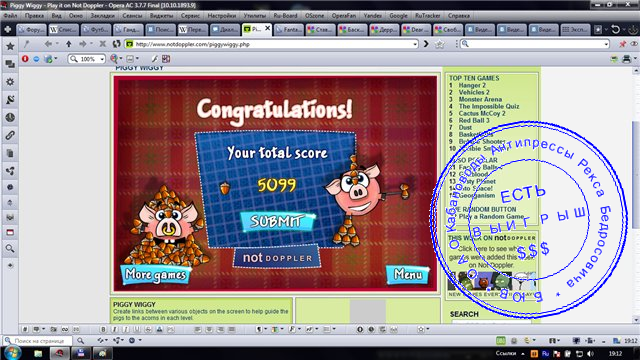This screenshot has height=360, width=640.
Task: Open the Файл menu
Action: point(10,16)
